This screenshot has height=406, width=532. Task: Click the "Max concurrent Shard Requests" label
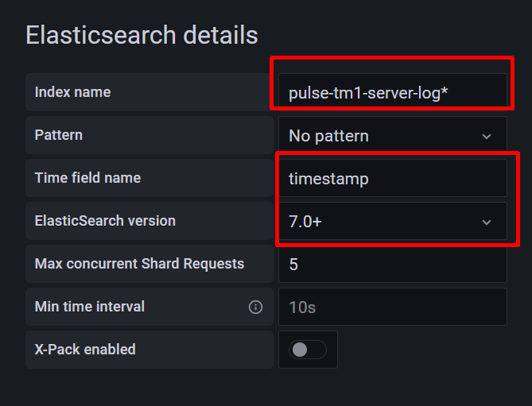139,264
